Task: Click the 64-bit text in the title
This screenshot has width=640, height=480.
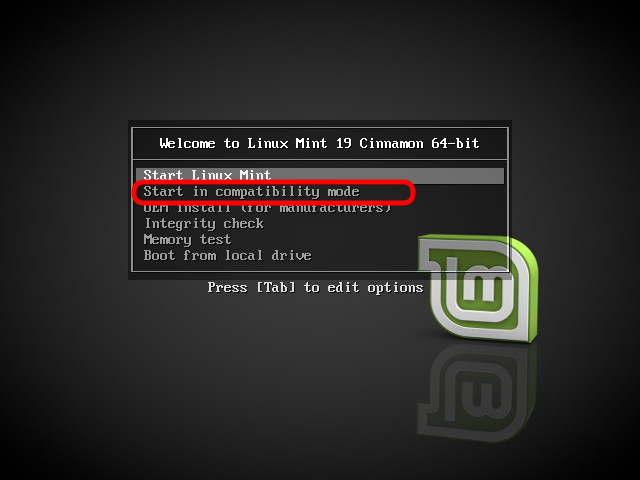Action: 455,143
